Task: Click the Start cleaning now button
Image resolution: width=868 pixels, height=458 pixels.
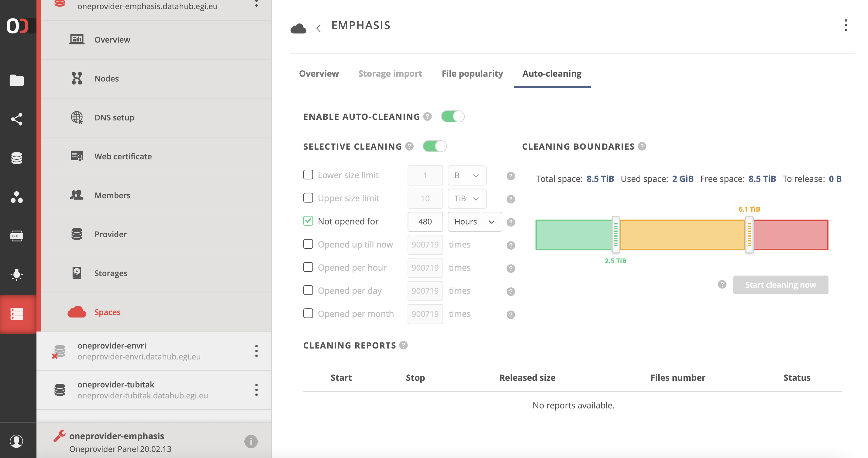Action: (x=781, y=285)
